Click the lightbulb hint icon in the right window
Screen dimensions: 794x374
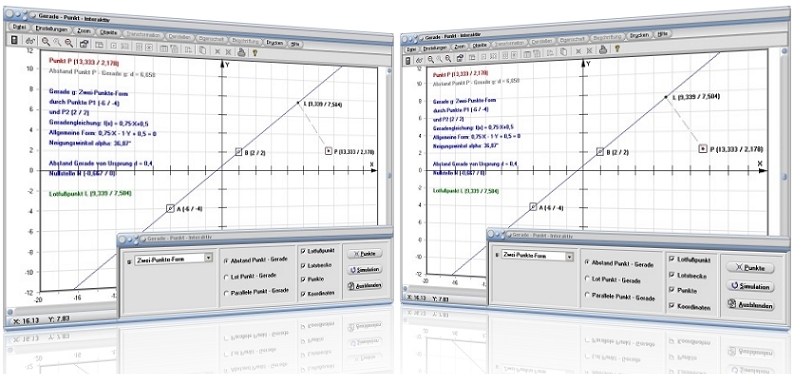(617, 49)
